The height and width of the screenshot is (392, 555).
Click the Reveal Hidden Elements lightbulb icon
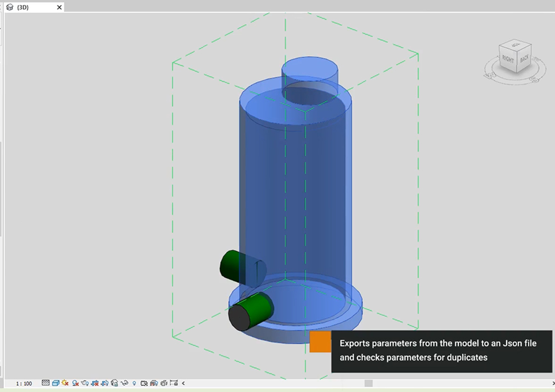(x=134, y=384)
